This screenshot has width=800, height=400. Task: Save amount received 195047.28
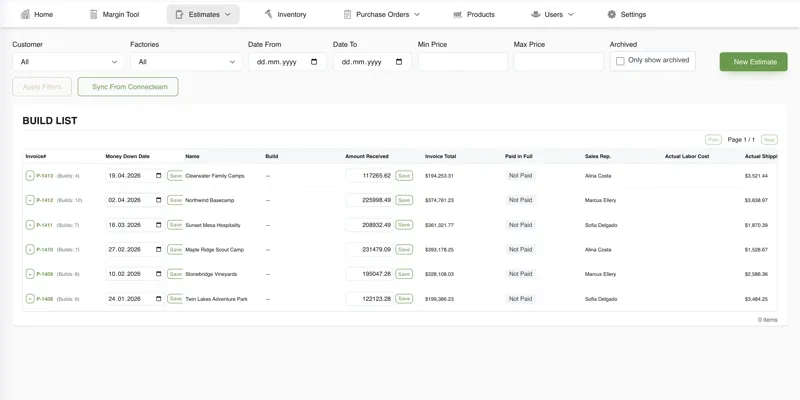pos(404,274)
